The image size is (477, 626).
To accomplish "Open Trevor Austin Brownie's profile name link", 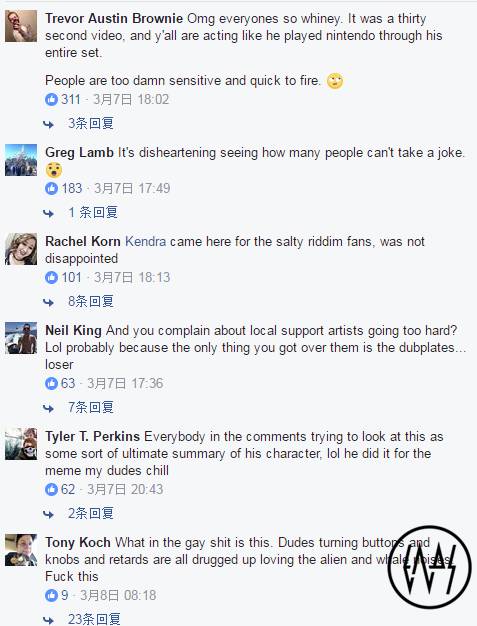I will click(x=114, y=18).
